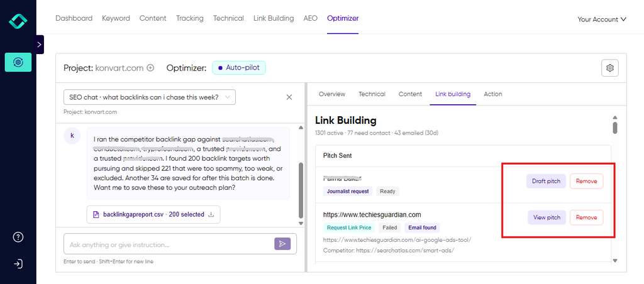
Task: Open the Content top navigation item
Action: pyautogui.click(x=153, y=18)
